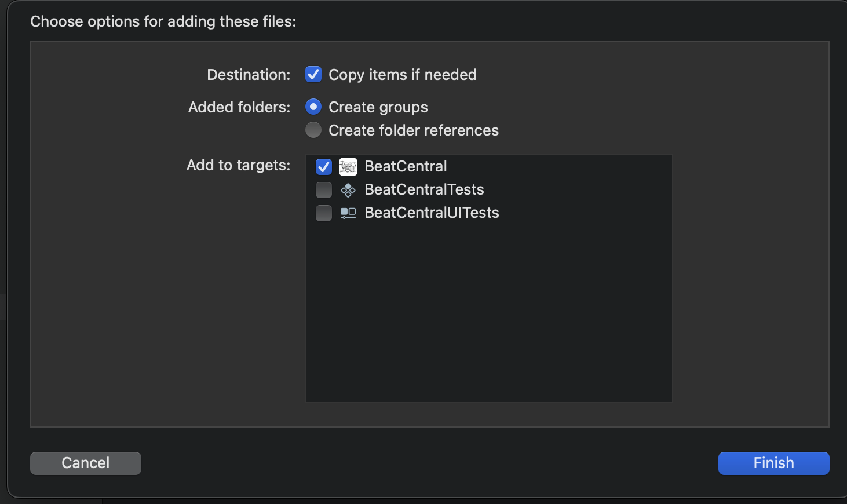Select the BeatCentralUITests row

point(432,213)
